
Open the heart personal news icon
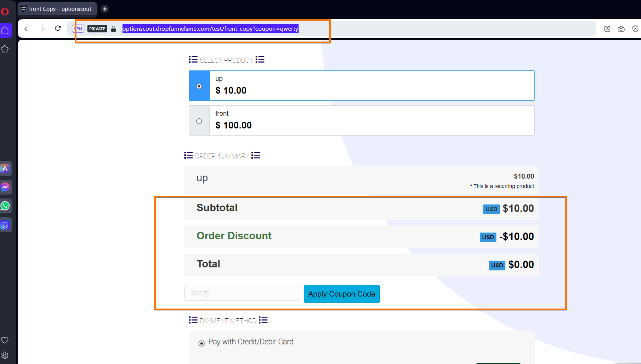[x=5, y=340]
